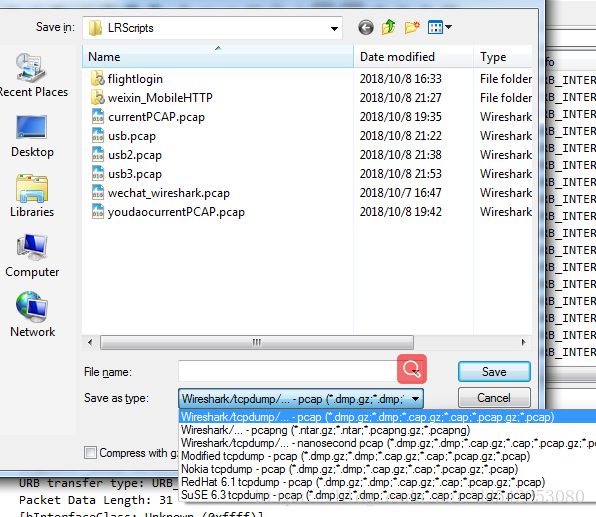Click the scroll left arrow
Viewport: 596px width, 517px height.
point(90,342)
